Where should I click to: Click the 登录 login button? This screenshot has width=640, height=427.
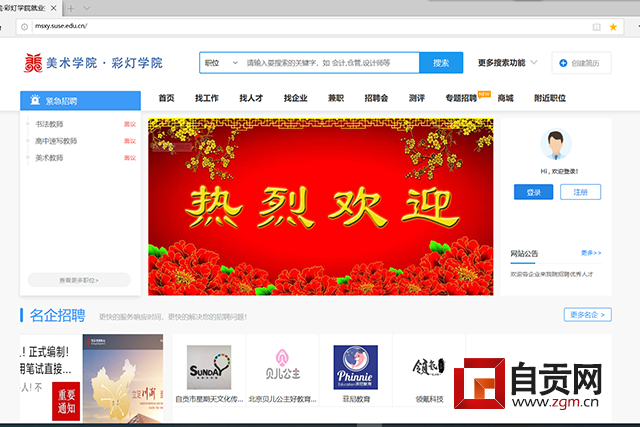(533, 192)
